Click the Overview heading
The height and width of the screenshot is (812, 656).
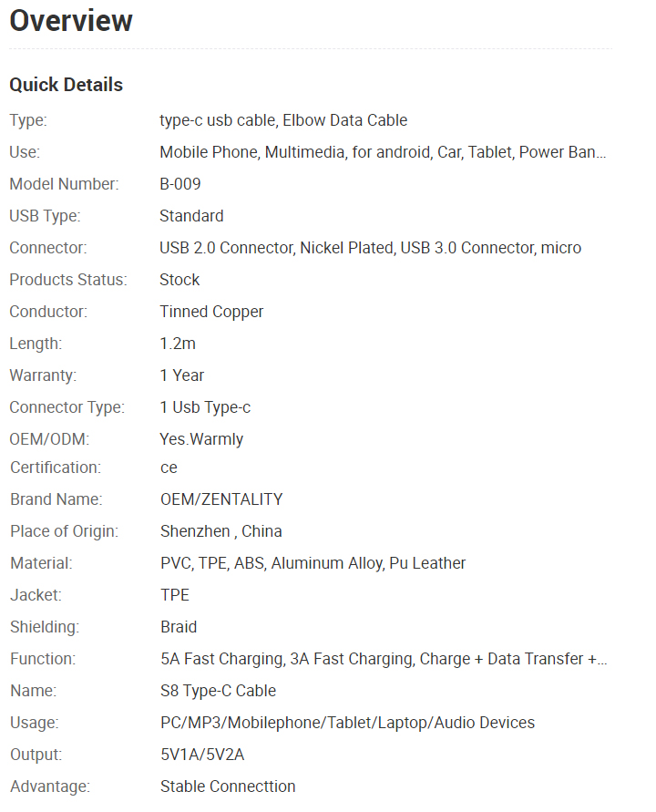(71, 21)
